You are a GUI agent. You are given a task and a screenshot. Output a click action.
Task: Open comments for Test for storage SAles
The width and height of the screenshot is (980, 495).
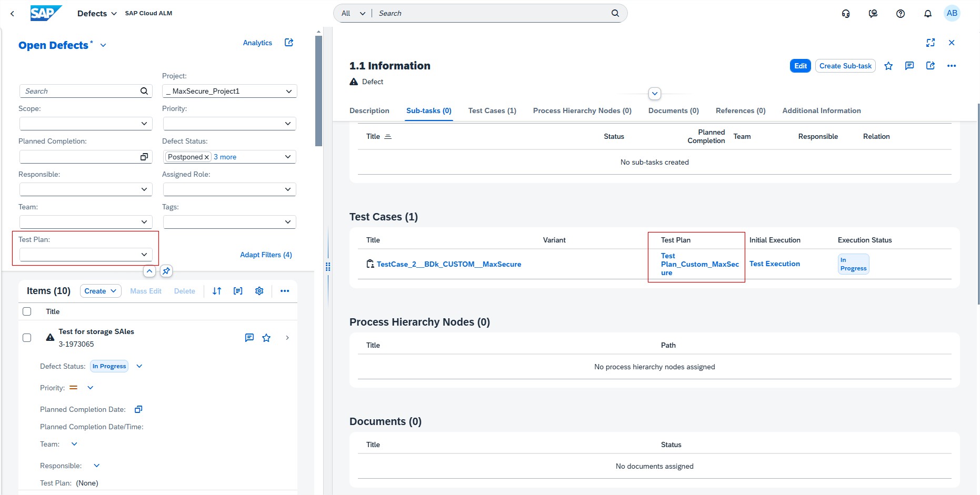(249, 338)
